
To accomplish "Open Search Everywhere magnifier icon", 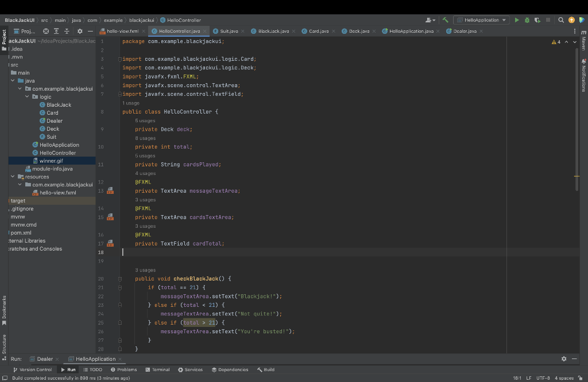I will (x=561, y=20).
